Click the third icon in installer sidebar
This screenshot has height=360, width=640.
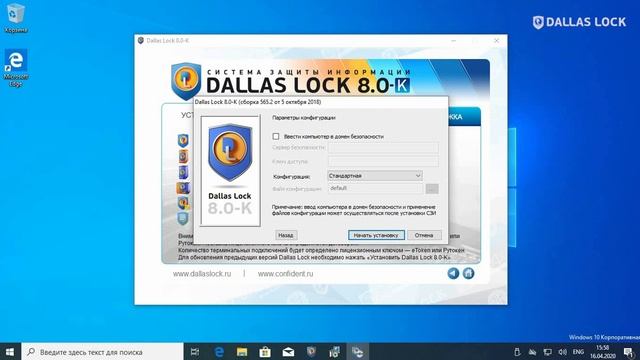(x=183, y=172)
